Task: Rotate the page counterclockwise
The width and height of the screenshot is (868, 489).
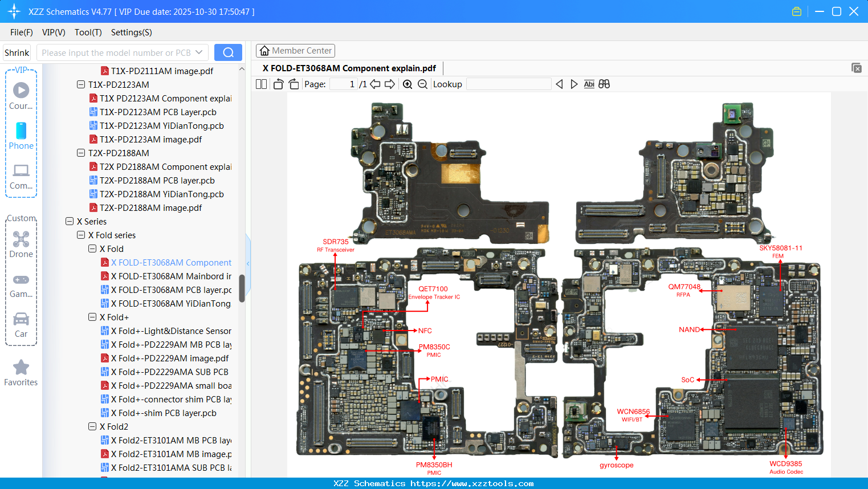Action: point(278,84)
